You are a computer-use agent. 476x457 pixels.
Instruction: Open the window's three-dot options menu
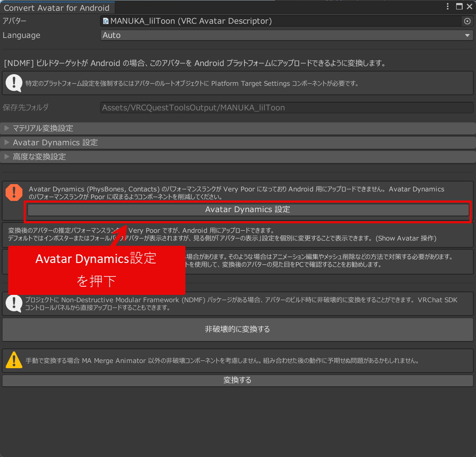pyautogui.click(x=448, y=6)
